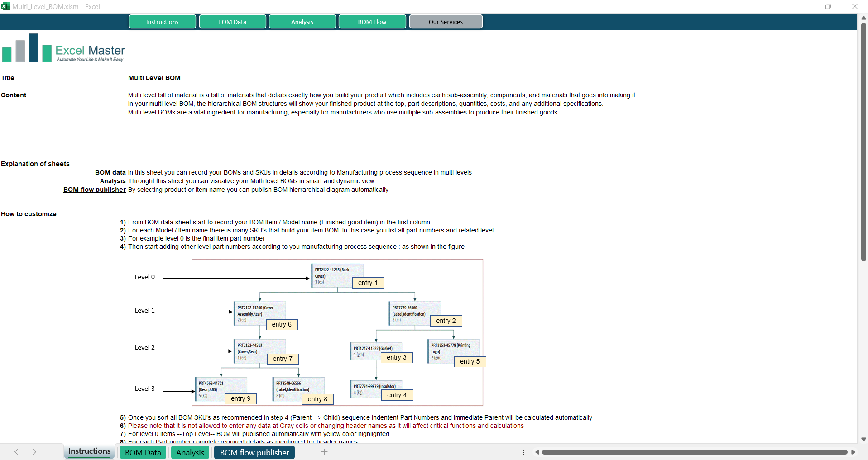The height and width of the screenshot is (460, 868).
Task: Open the Our Services button
Action: point(446,22)
